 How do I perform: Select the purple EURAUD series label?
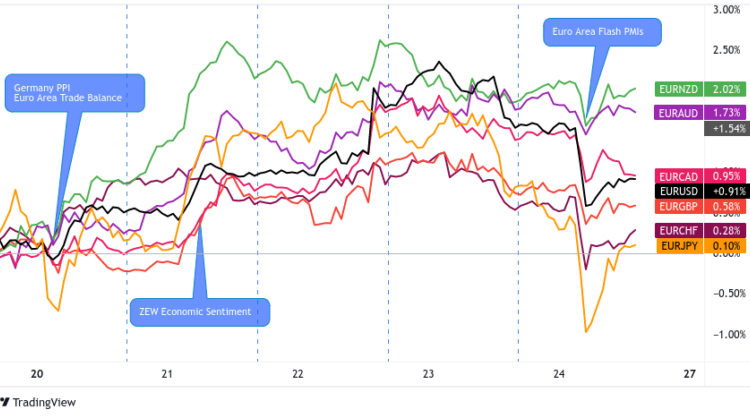(x=676, y=112)
